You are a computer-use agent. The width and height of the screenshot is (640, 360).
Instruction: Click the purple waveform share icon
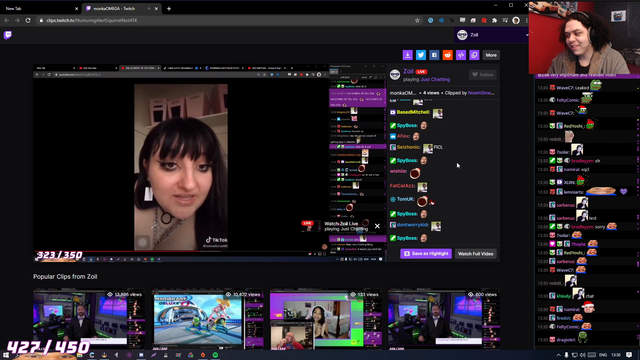click(461, 55)
